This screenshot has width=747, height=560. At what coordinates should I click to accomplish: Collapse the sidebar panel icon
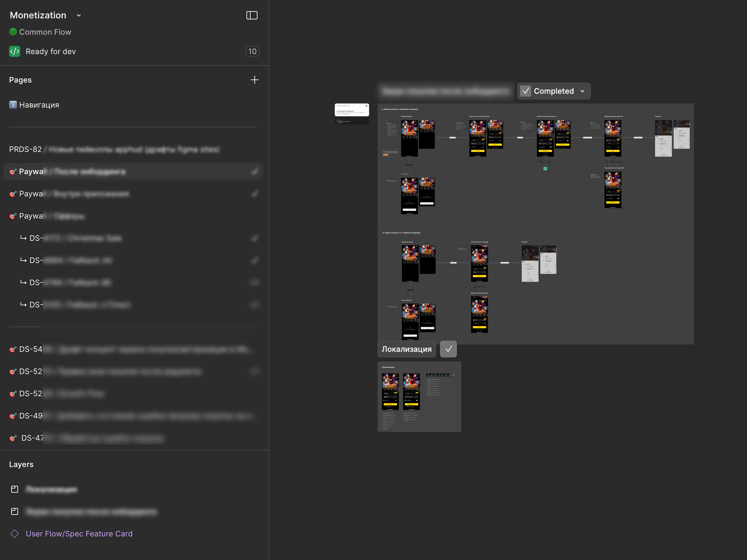[252, 15]
